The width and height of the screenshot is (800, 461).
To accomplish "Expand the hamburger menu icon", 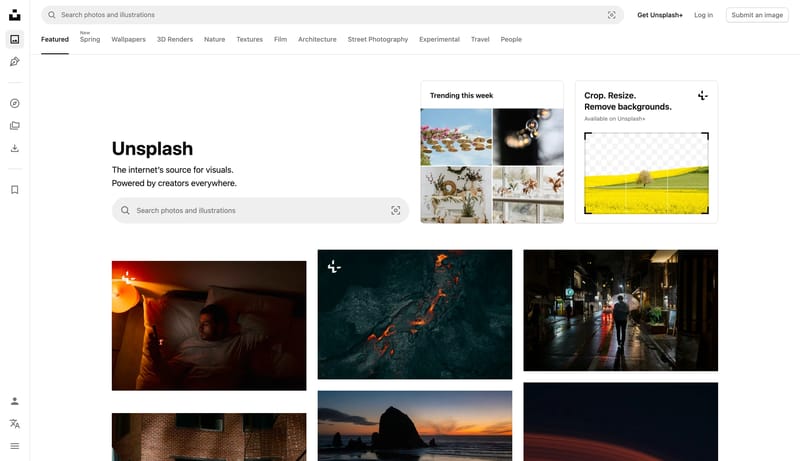I will click(14, 446).
